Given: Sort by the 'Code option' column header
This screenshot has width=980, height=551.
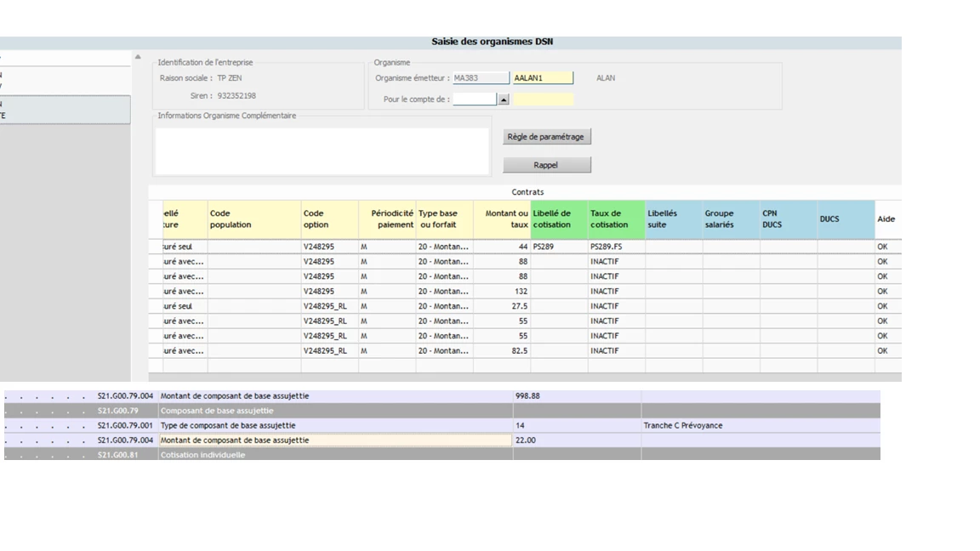Looking at the screenshot, I should point(329,219).
